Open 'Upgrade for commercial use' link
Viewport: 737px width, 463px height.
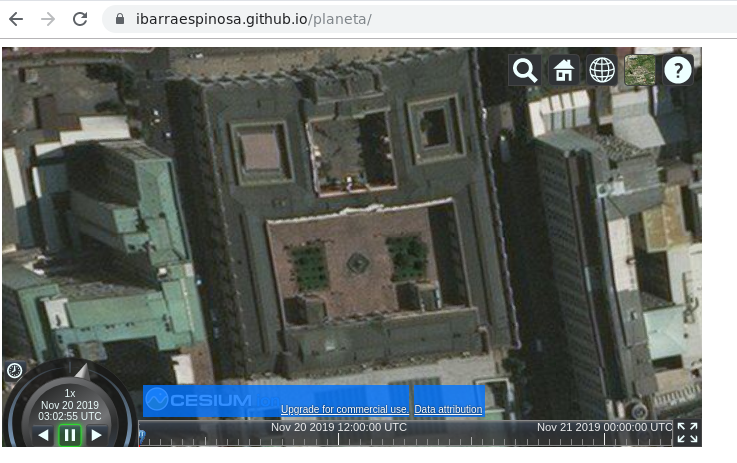coord(344,410)
